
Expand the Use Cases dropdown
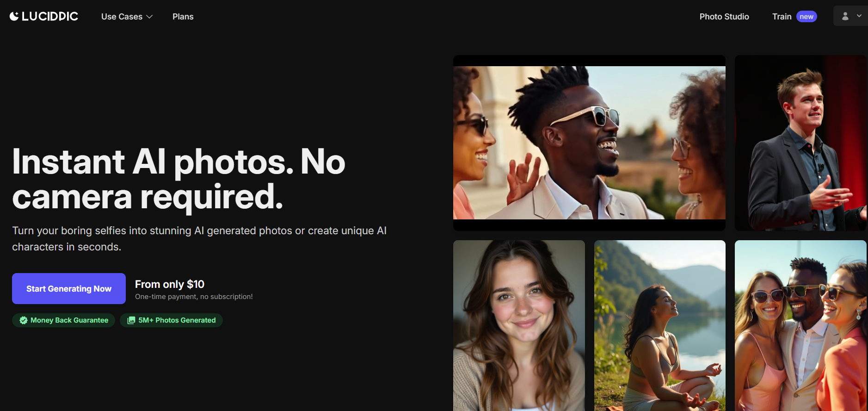point(127,17)
